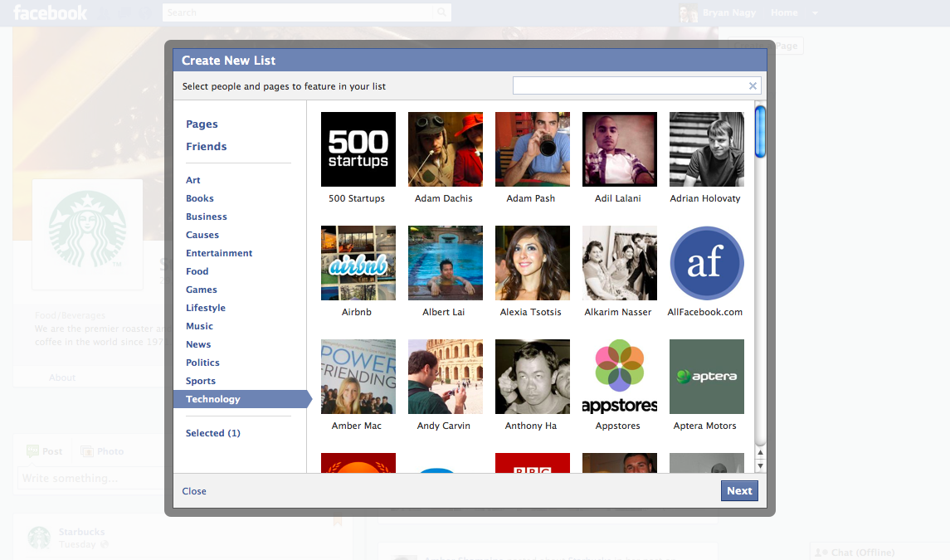The image size is (950, 560).
Task: Open the Entertainment category
Action: pyautogui.click(x=219, y=253)
